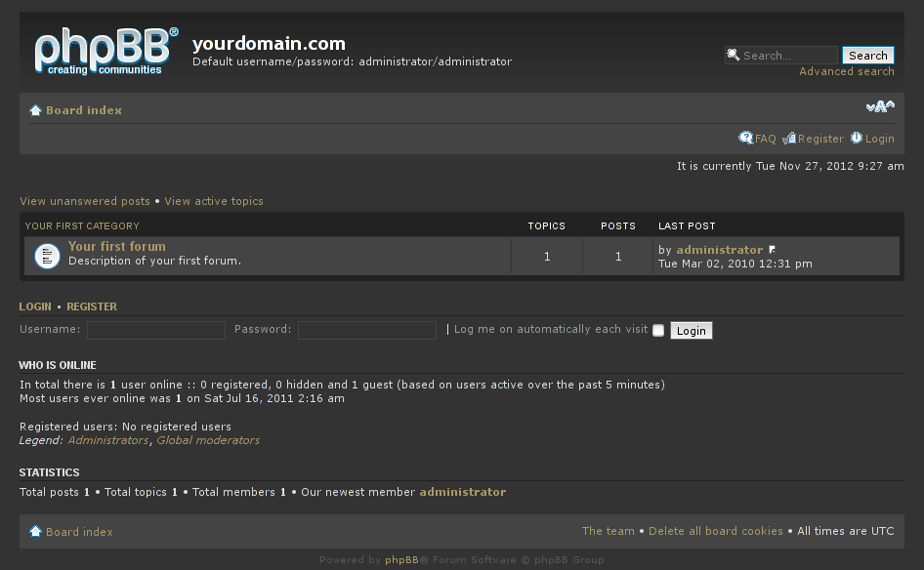Click the Login submit button
The image size is (924, 570).
click(691, 330)
